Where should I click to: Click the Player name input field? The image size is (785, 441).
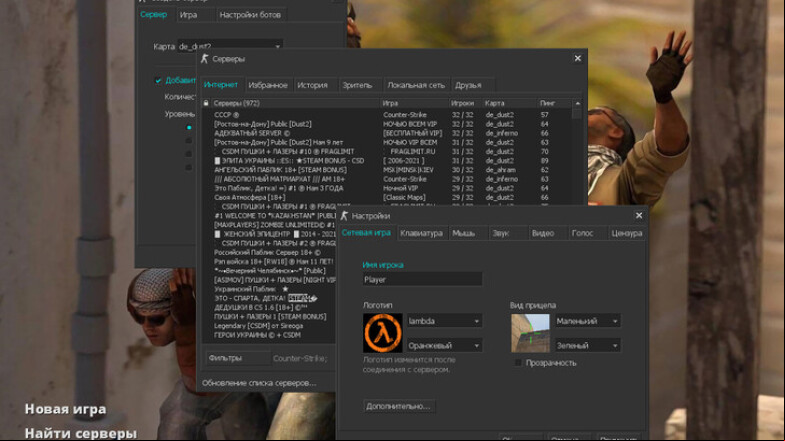[422, 279]
